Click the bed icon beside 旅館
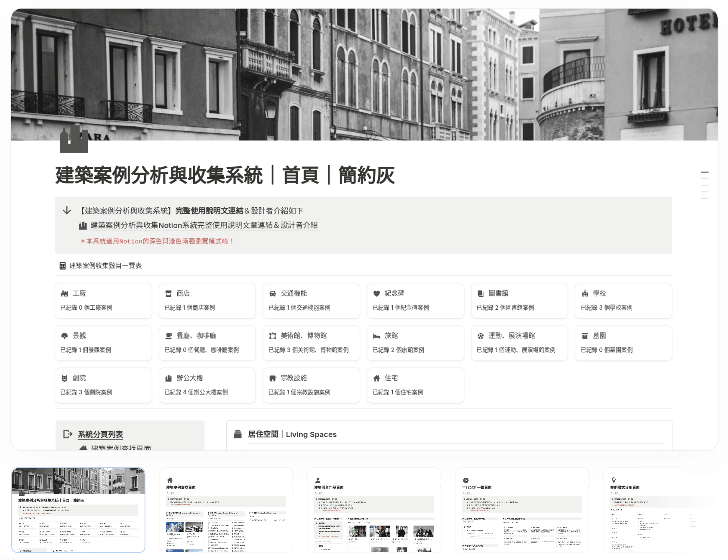This screenshot has width=728, height=560. pos(376,336)
